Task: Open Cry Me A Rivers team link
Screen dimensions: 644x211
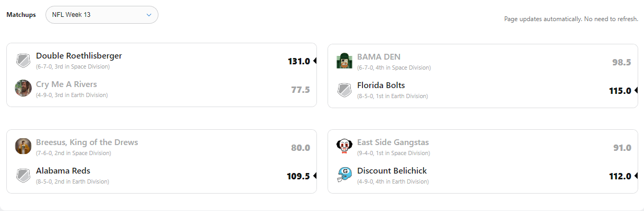Action: pos(67,84)
